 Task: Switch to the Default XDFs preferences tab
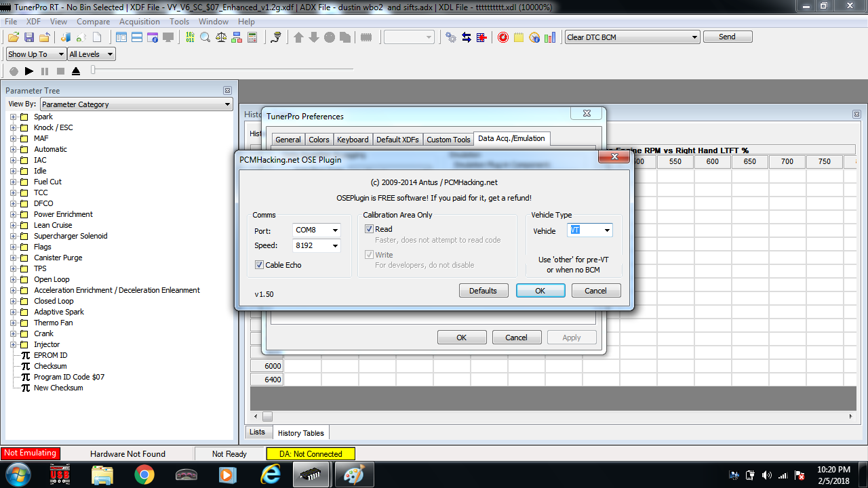(x=397, y=140)
